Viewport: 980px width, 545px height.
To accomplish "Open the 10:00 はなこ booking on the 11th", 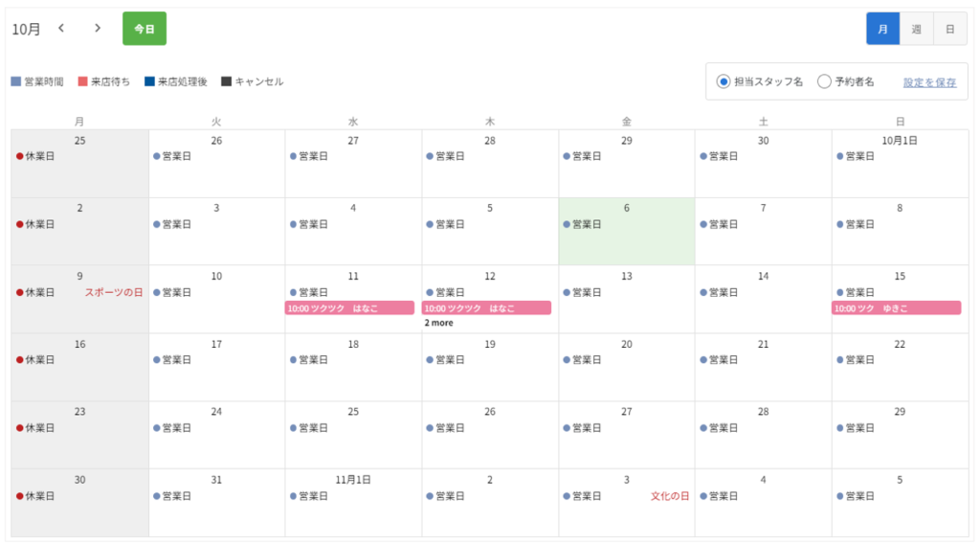I will pos(350,307).
